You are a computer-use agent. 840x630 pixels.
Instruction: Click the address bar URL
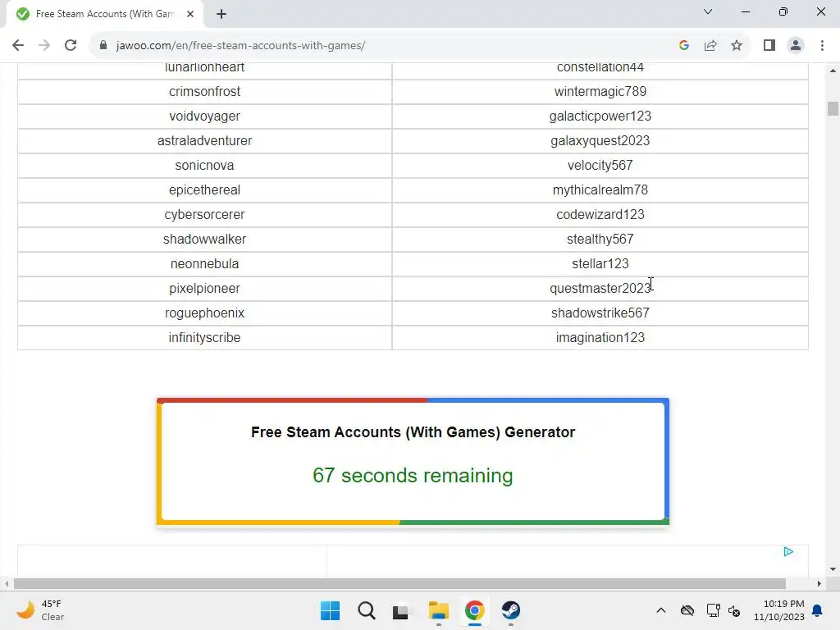(240, 46)
